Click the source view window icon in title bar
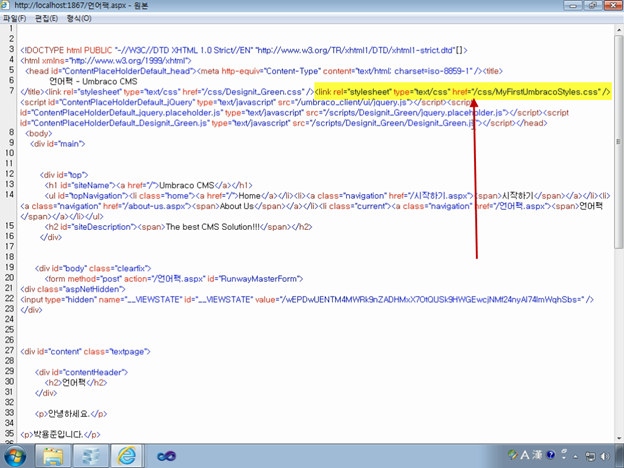624x468 pixels. (5, 5)
